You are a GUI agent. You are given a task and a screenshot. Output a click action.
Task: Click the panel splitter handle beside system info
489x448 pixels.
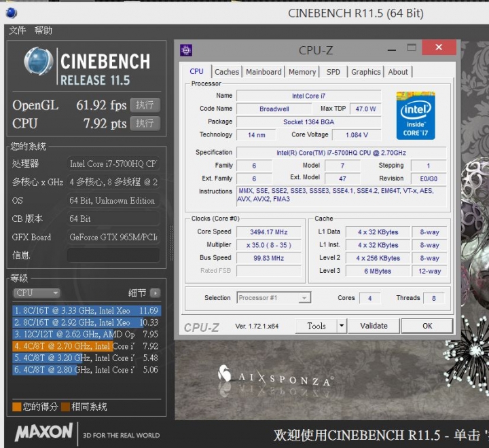tap(171, 243)
